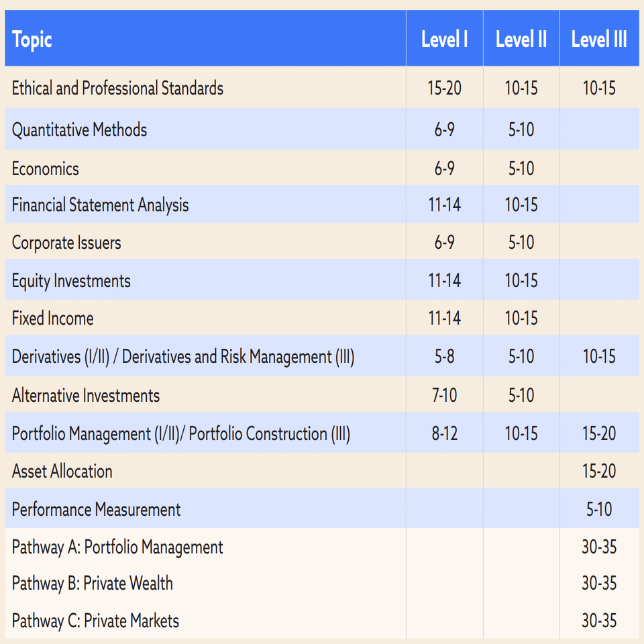Select the Level III column header

coord(599,39)
